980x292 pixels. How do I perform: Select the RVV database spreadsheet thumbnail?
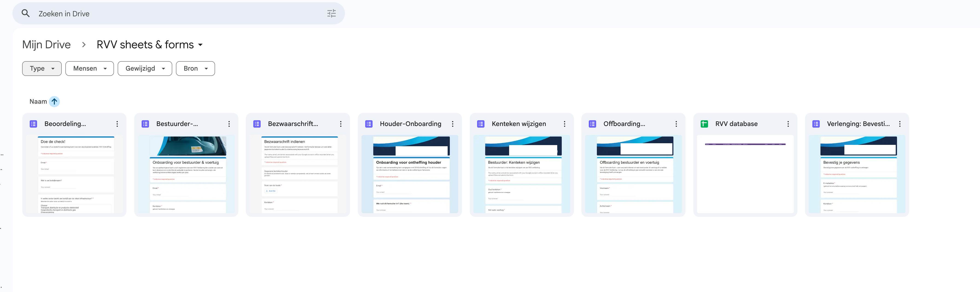(746, 174)
